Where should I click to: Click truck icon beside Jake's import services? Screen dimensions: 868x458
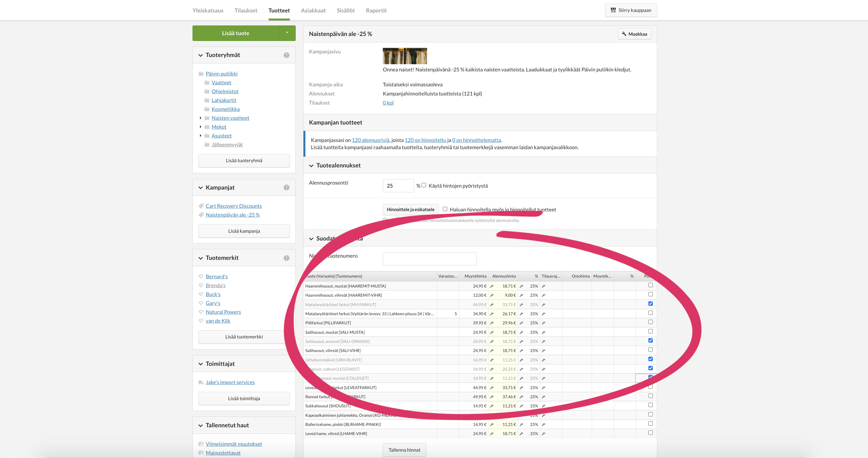(x=201, y=382)
